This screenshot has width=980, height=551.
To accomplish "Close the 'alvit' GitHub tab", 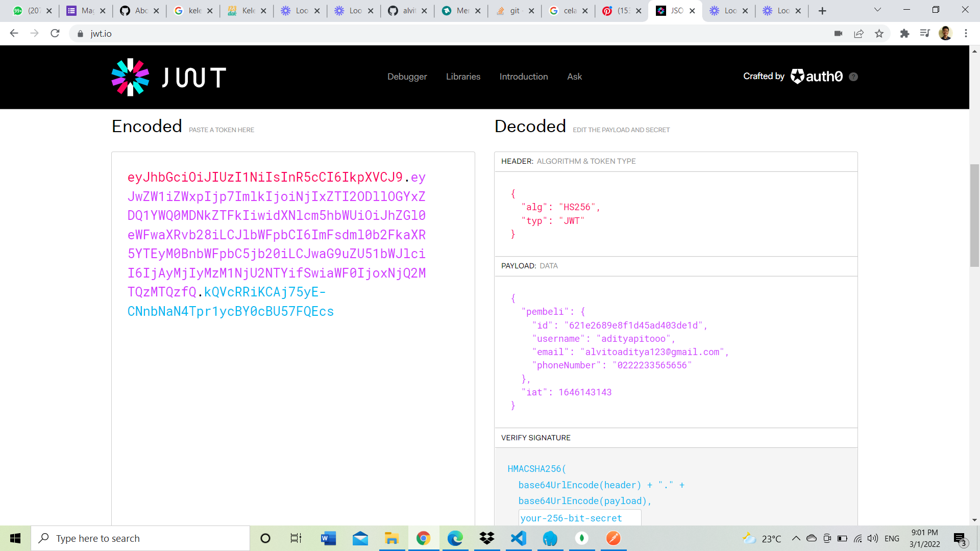I will pos(424,11).
